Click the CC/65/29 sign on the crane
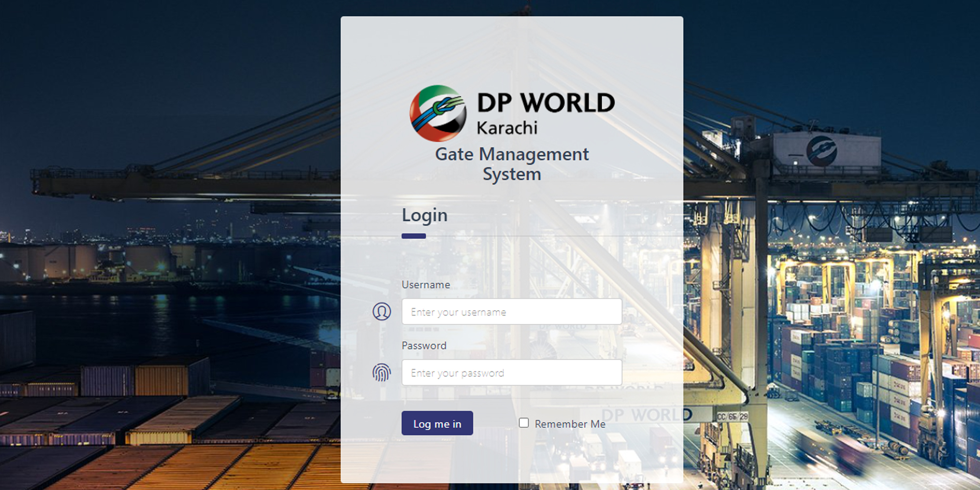This screenshot has height=490, width=980. point(732,416)
